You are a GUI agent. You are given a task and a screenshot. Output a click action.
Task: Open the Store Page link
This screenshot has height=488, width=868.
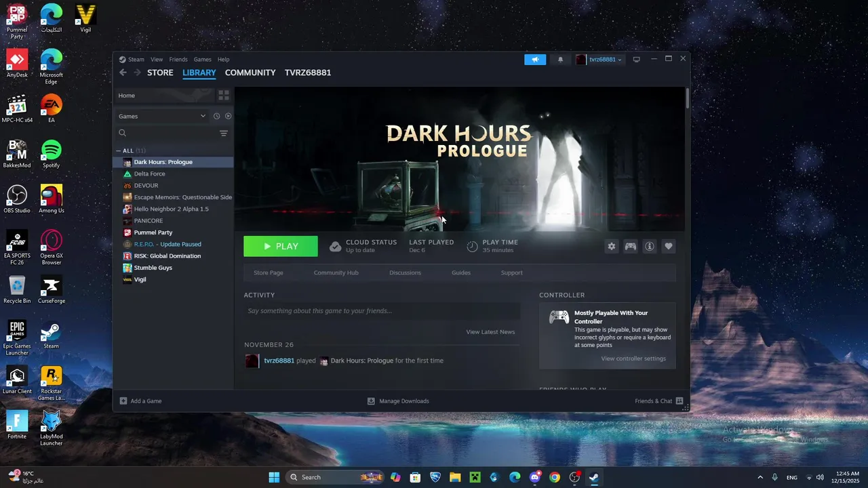tap(268, 272)
